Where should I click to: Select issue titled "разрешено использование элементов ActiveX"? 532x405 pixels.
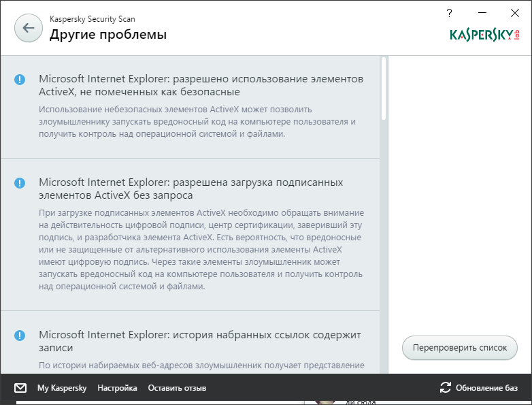[x=201, y=85]
